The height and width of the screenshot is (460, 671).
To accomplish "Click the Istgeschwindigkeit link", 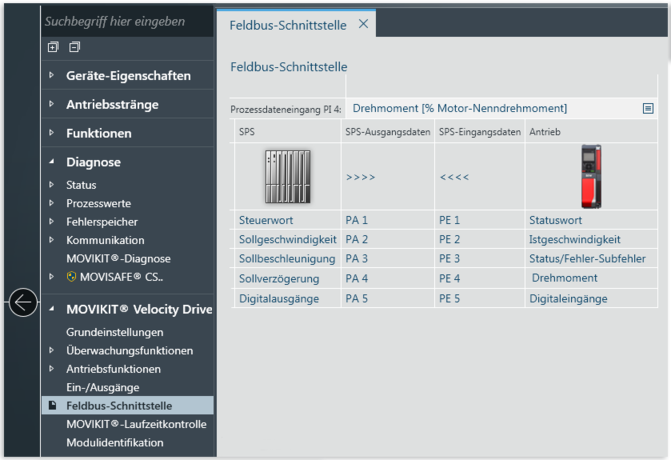I will [574, 239].
